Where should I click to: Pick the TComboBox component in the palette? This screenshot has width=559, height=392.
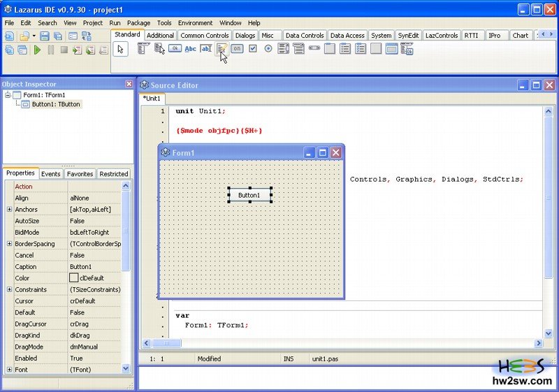(299, 48)
